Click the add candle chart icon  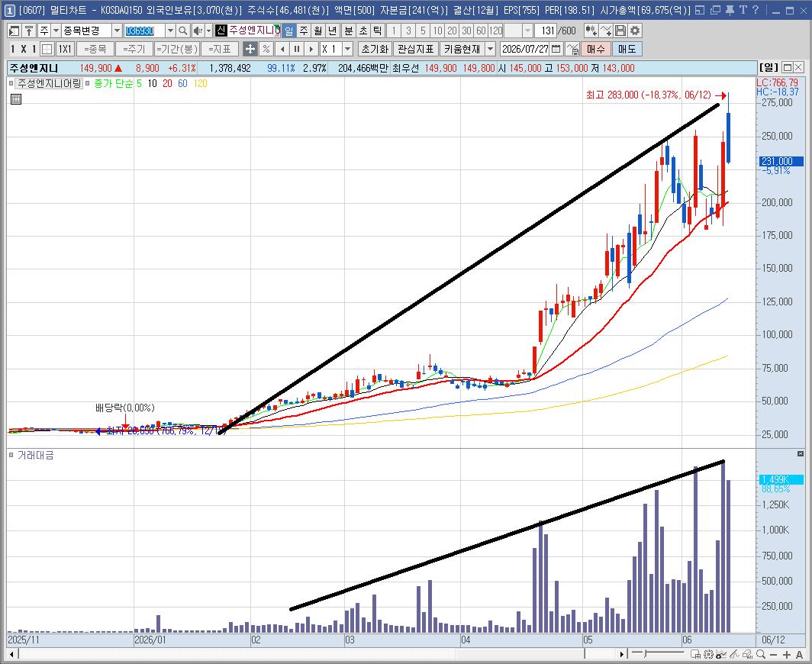point(591,31)
